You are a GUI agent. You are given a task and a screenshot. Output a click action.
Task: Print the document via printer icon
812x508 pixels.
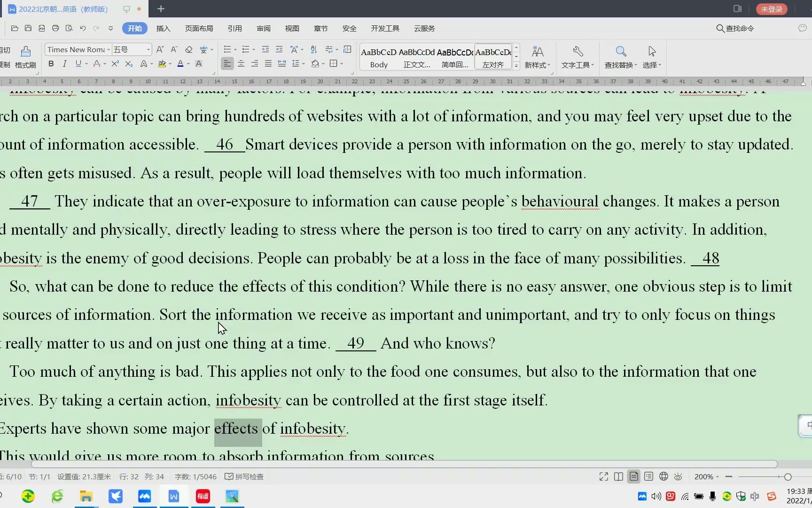point(55,28)
